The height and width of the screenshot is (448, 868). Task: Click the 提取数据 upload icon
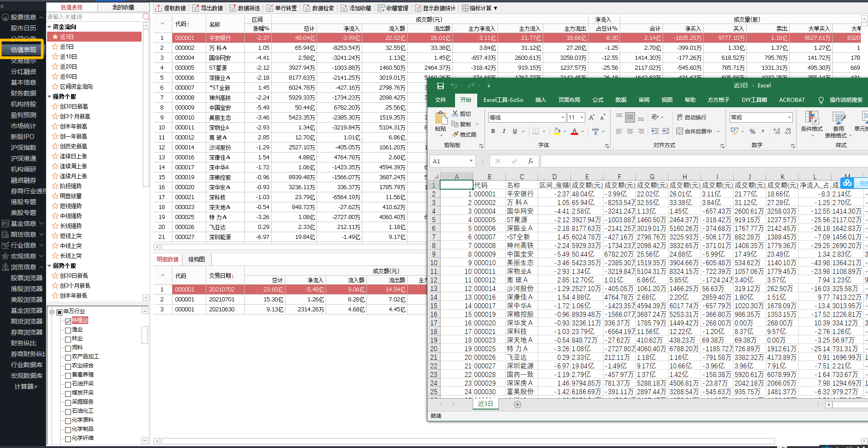click(x=158, y=8)
